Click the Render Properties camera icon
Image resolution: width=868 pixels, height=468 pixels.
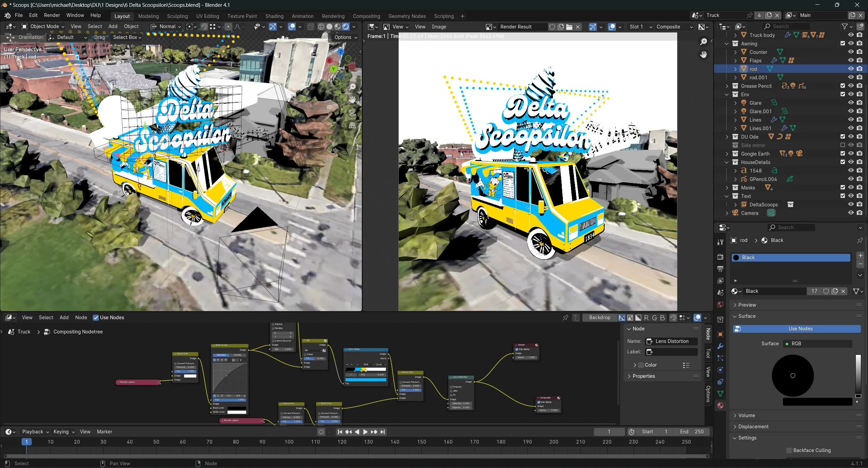pyautogui.click(x=721, y=257)
